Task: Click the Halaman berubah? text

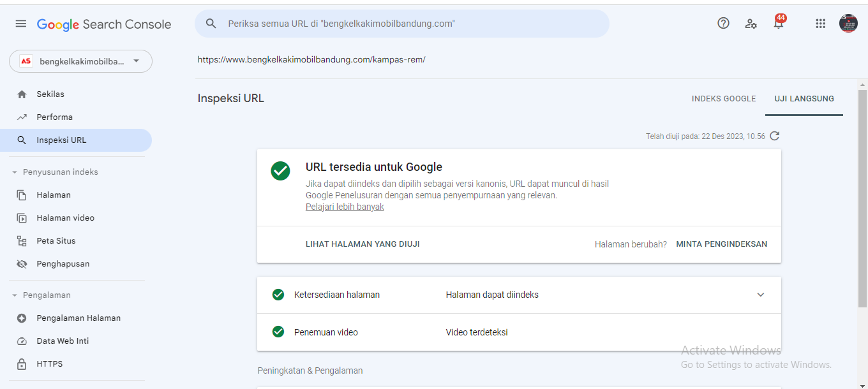Action: pyautogui.click(x=631, y=244)
